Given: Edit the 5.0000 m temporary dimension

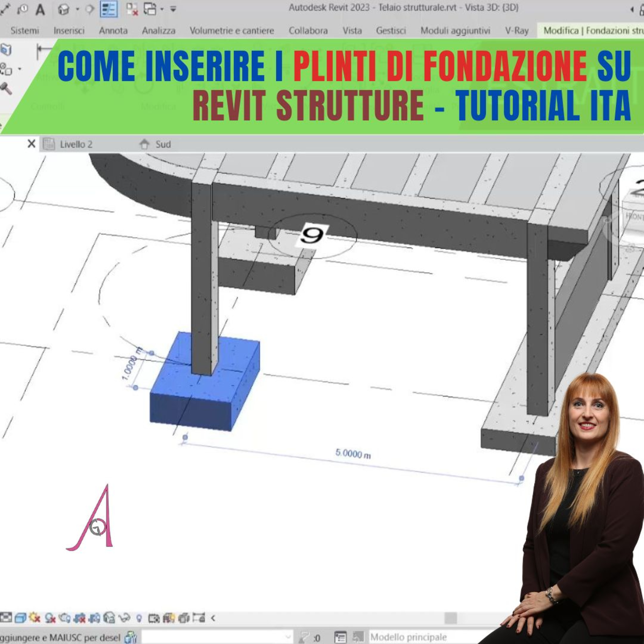Looking at the screenshot, I should tap(353, 454).
